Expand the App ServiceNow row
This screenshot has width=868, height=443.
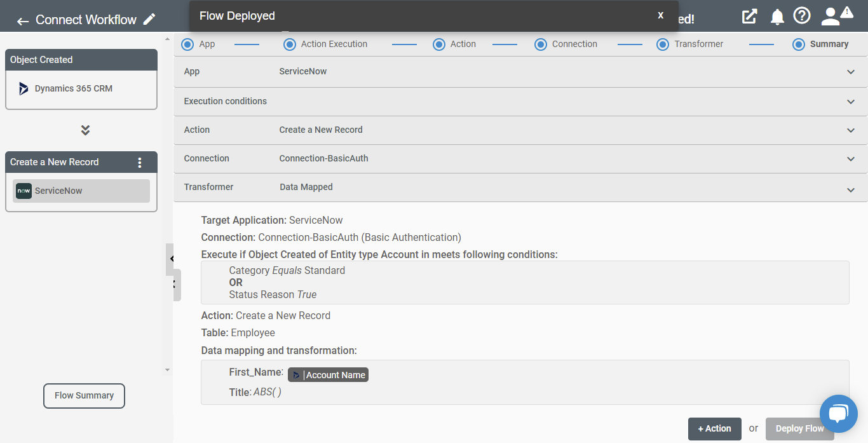tap(520, 71)
